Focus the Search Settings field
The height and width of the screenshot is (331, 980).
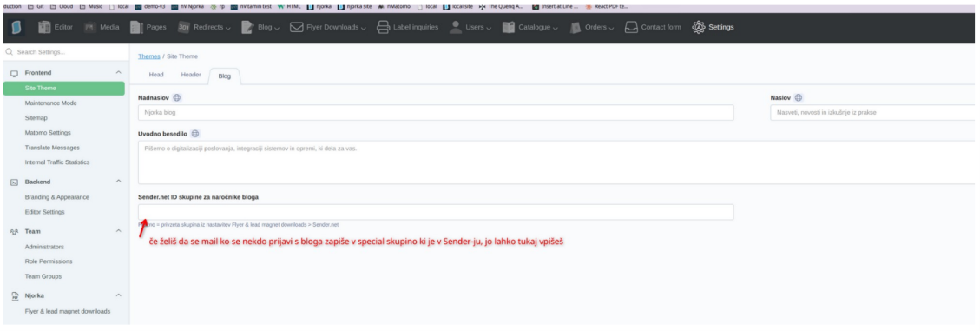[64, 52]
